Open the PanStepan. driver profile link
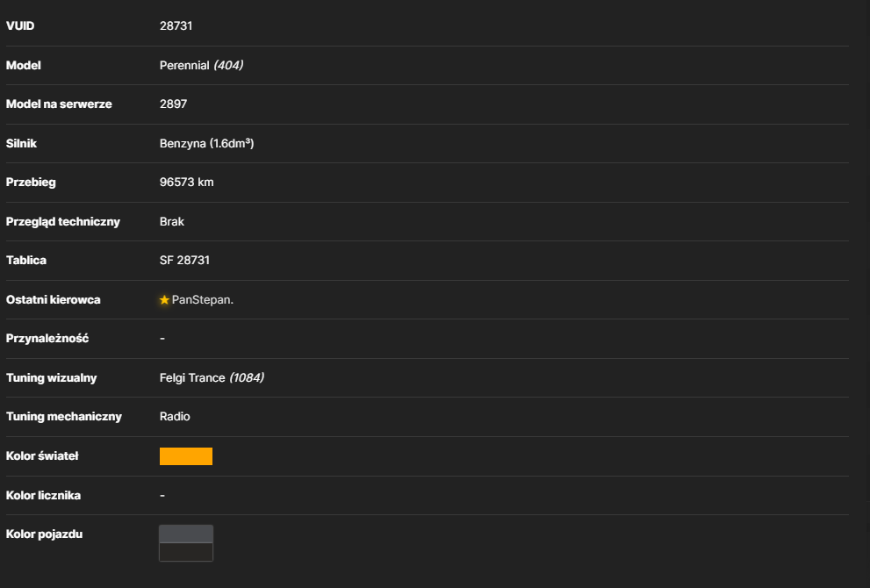The height and width of the screenshot is (588, 870). click(203, 300)
